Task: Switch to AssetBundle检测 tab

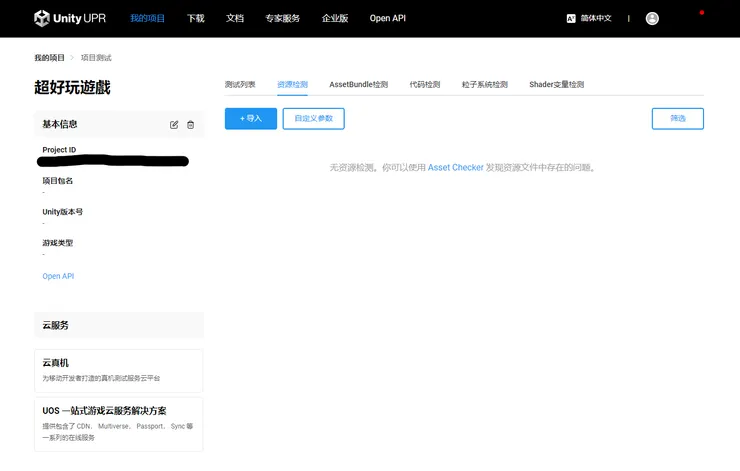Action: [358, 84]
